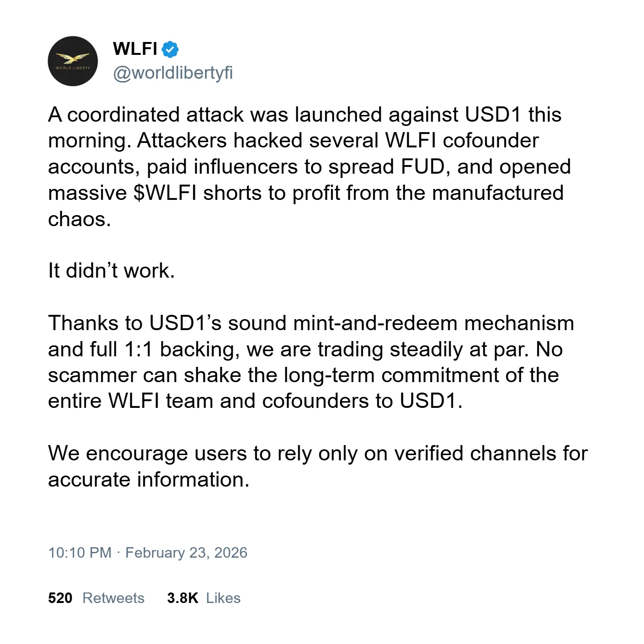The image size is (644, 644).
Task: Click the 3.8K like count number
Action: coord(182,598)
